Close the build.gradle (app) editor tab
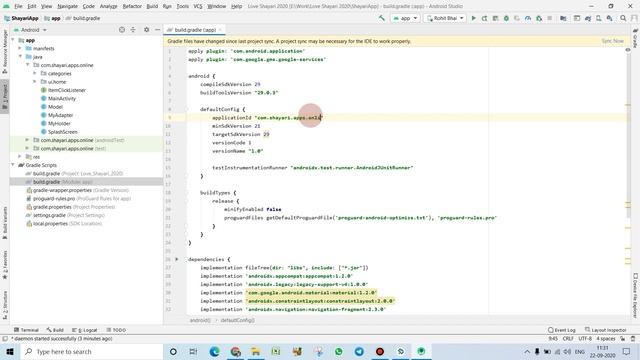Screen dimensions: 640x360 [220, 30]
